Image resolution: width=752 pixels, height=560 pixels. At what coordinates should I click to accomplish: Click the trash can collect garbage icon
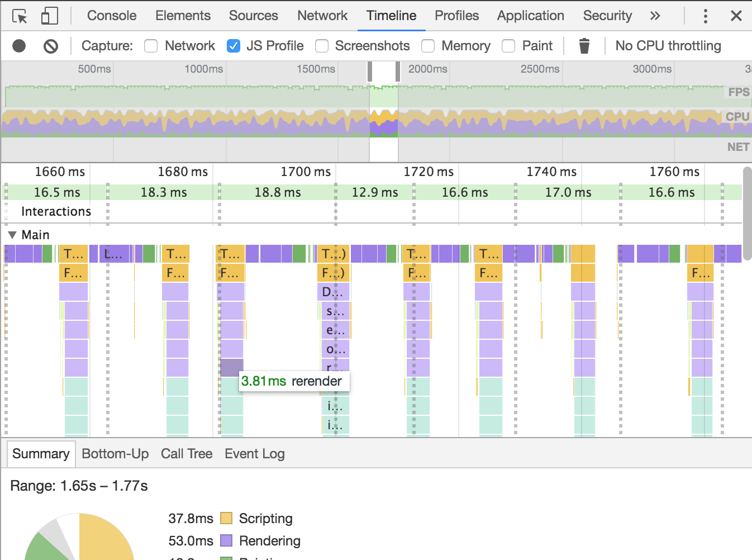tap(584, 46)
